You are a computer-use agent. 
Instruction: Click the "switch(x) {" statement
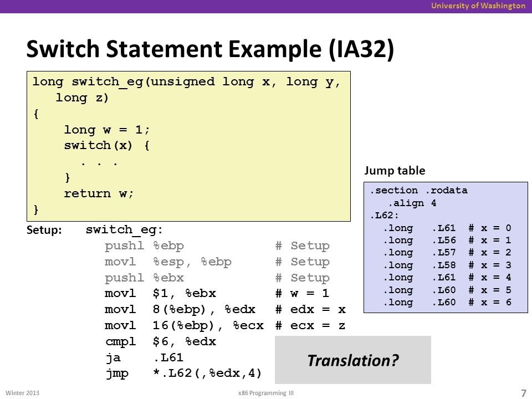click(x=107, y=146)
